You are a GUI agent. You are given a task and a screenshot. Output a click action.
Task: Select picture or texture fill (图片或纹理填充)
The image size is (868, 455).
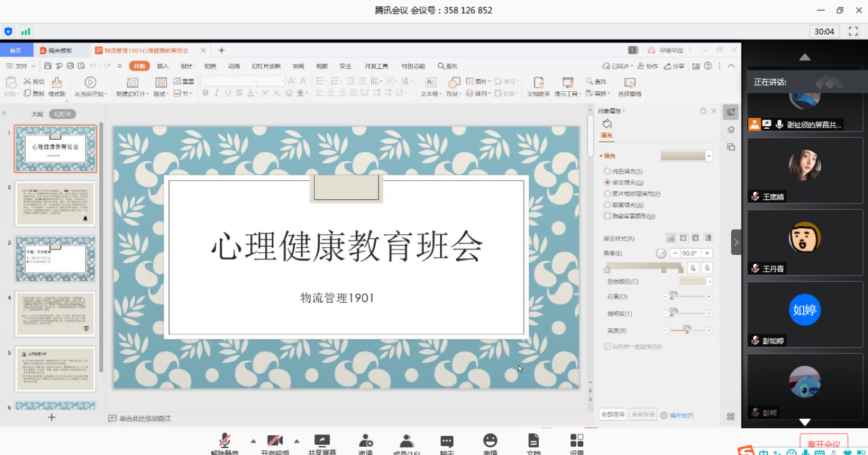(607, 194)
